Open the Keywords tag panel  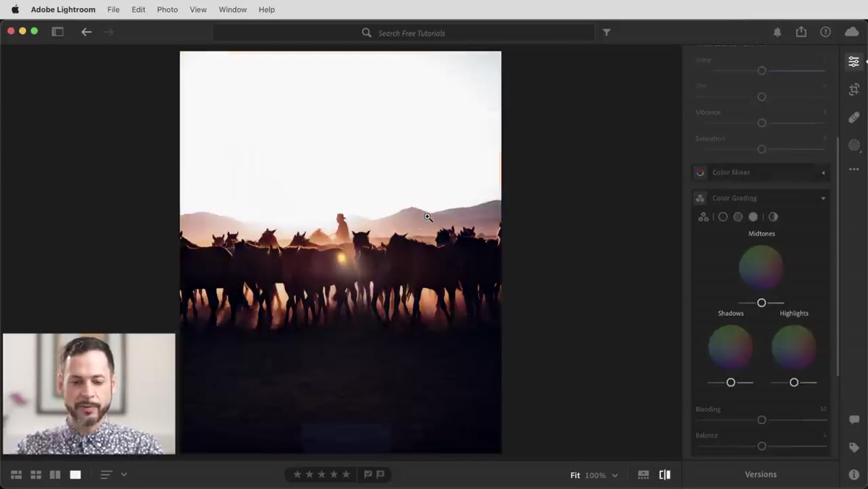coord(854,448)
